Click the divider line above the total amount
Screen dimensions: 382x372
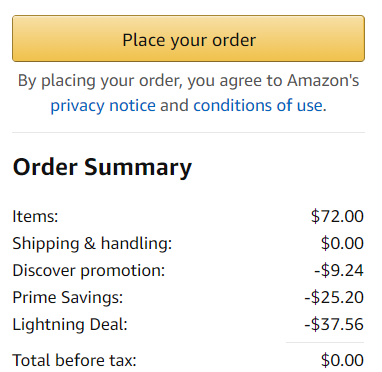coord(325,342)
